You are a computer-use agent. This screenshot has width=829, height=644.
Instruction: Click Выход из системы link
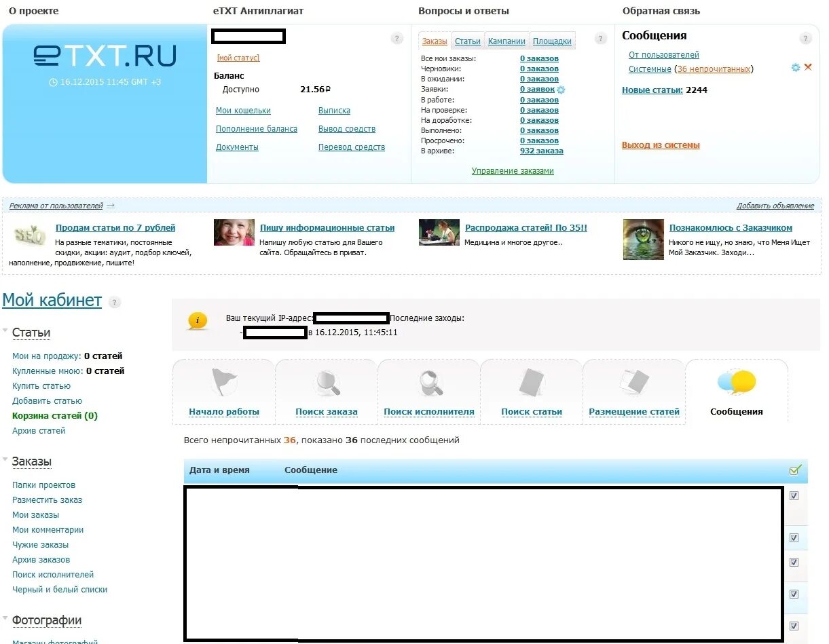661,145
